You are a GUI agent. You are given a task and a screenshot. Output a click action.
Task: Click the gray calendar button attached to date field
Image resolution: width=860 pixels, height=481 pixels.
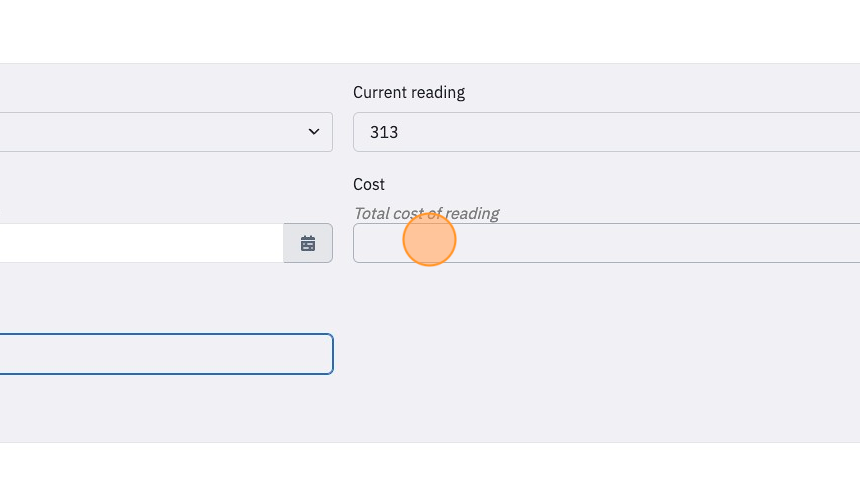[308, 243]
